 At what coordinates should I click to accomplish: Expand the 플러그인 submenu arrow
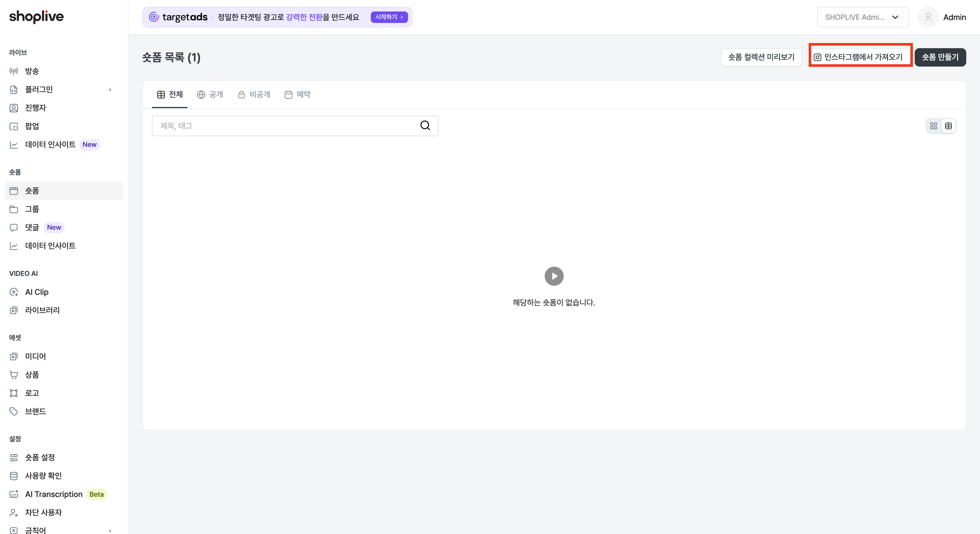110,90
